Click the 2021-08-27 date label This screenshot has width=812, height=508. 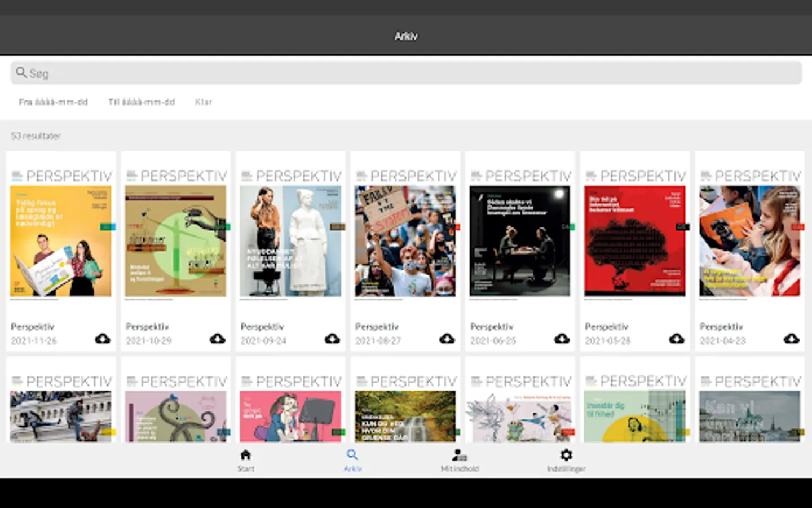(x=378, y=341)
